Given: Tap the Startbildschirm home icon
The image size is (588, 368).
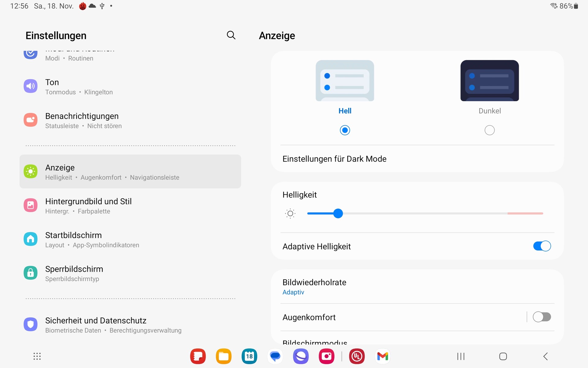Looking at the screenshot, I should (31, 239).
